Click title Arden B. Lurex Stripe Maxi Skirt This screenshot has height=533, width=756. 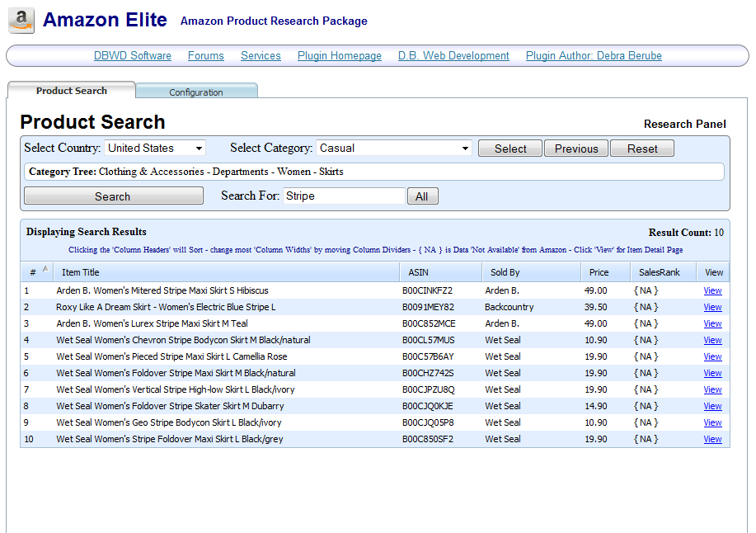[152, 323]
